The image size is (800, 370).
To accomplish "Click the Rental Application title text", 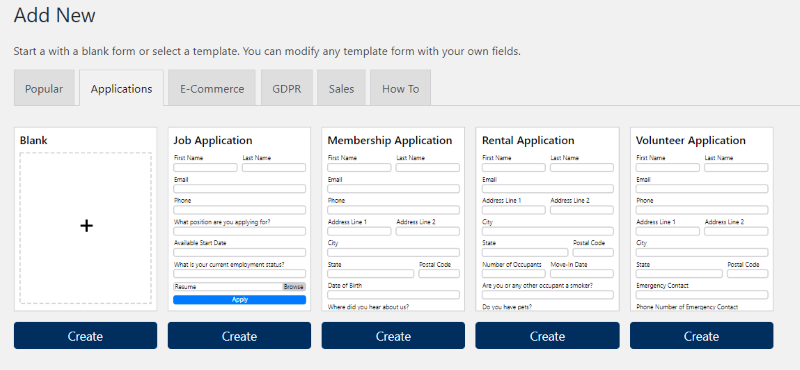I will click(x=528, y=140).
